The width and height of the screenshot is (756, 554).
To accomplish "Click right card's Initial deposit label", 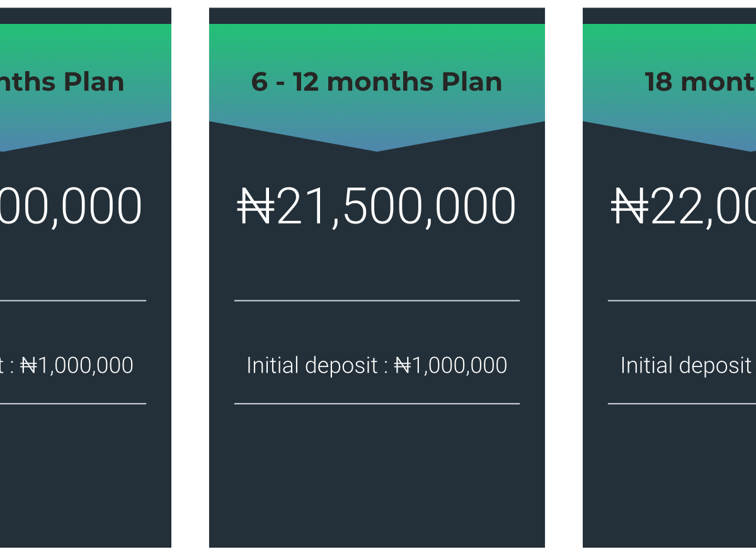I will [687, 366].
